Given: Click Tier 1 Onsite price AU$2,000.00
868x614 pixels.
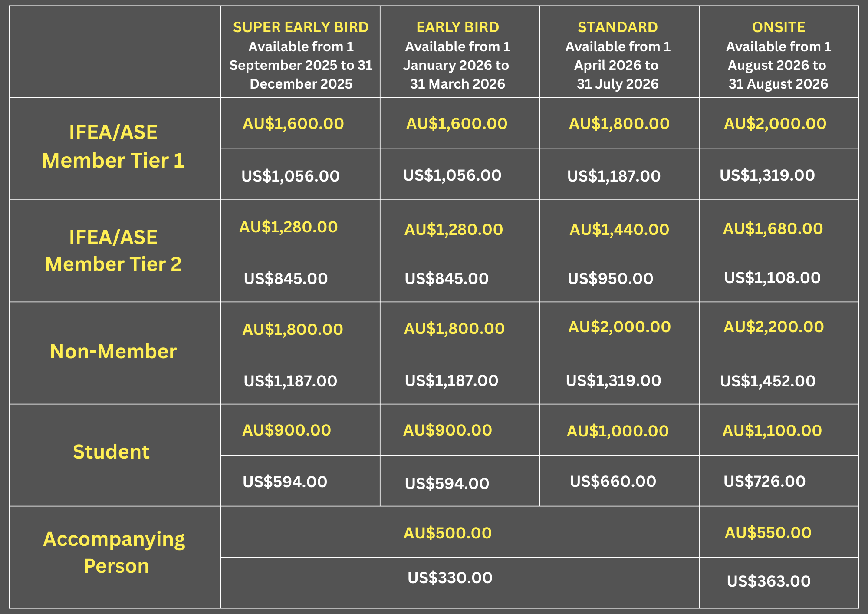Looking at the screenshot, I should tap(775, 124).
